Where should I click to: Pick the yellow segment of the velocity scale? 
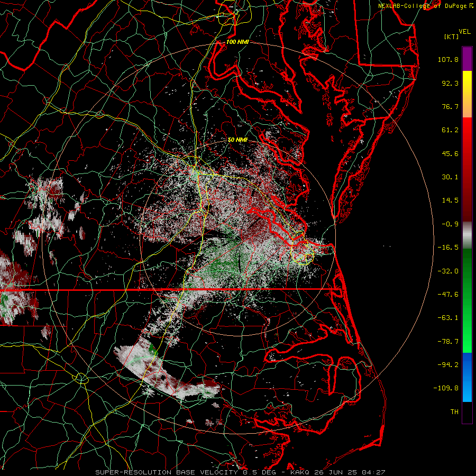(467, 84)
